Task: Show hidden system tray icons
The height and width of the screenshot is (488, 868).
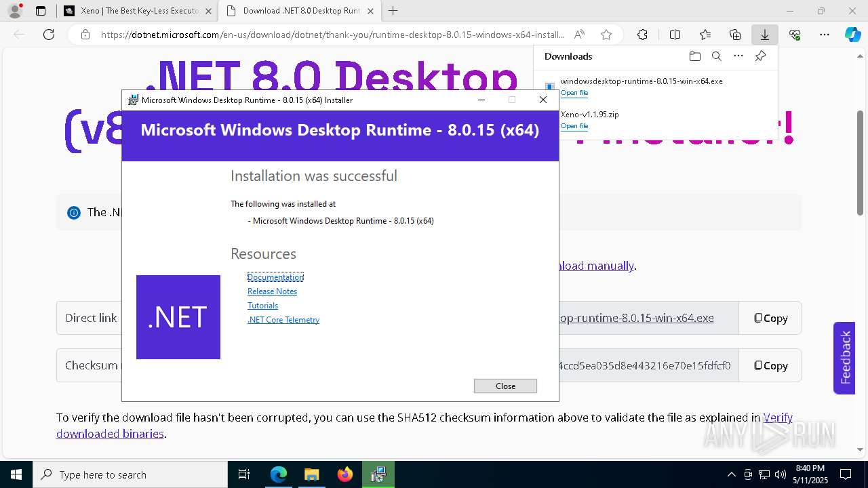Action: 731,474
